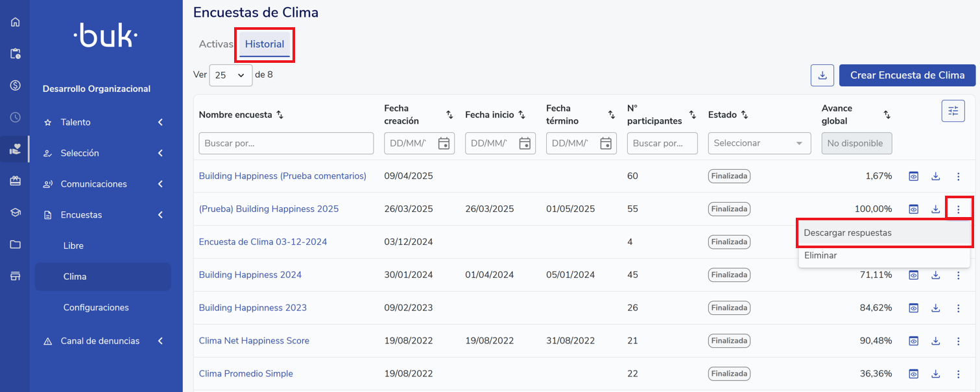The height and width of the screenshot is (392, 980).
Task: Open three-dot menu for Clima Promedio Simple
Action: (958, 374)
